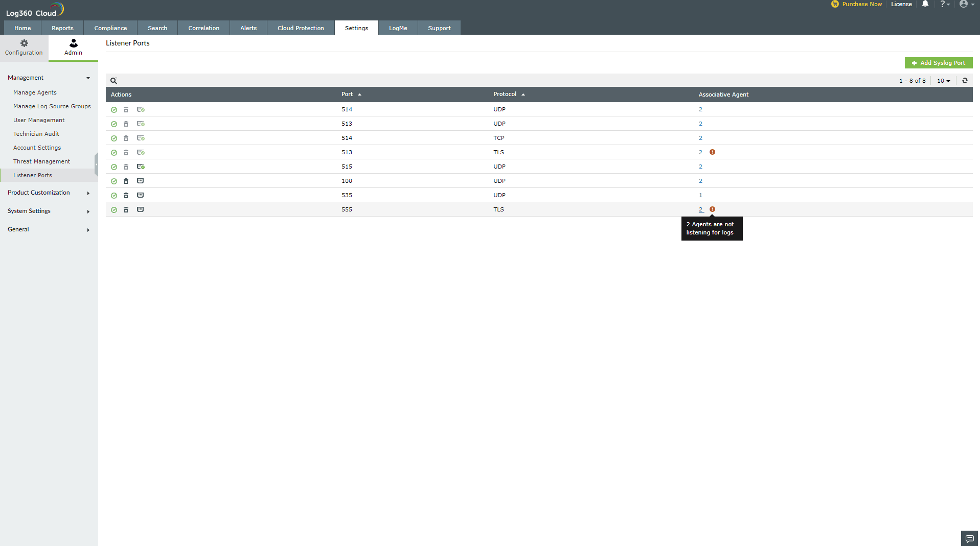The height and width of the screenshot is (546, 980).
Task: Refresh the listener ports table
Action: click(x=965, y=81)
